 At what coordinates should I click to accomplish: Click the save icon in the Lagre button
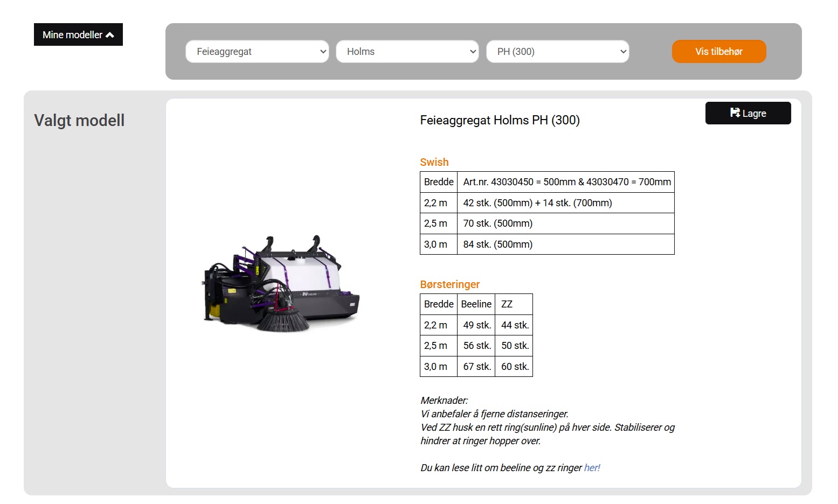(735, 113)
